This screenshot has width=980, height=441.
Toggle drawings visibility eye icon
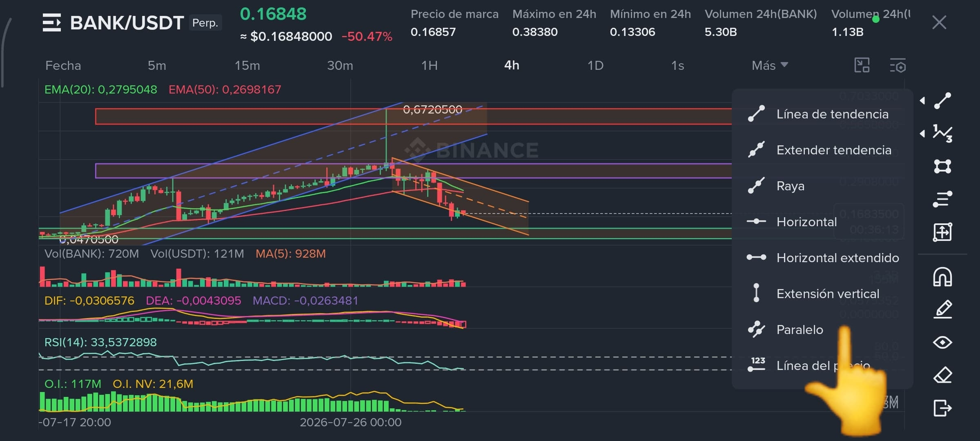tap(942, 342)
